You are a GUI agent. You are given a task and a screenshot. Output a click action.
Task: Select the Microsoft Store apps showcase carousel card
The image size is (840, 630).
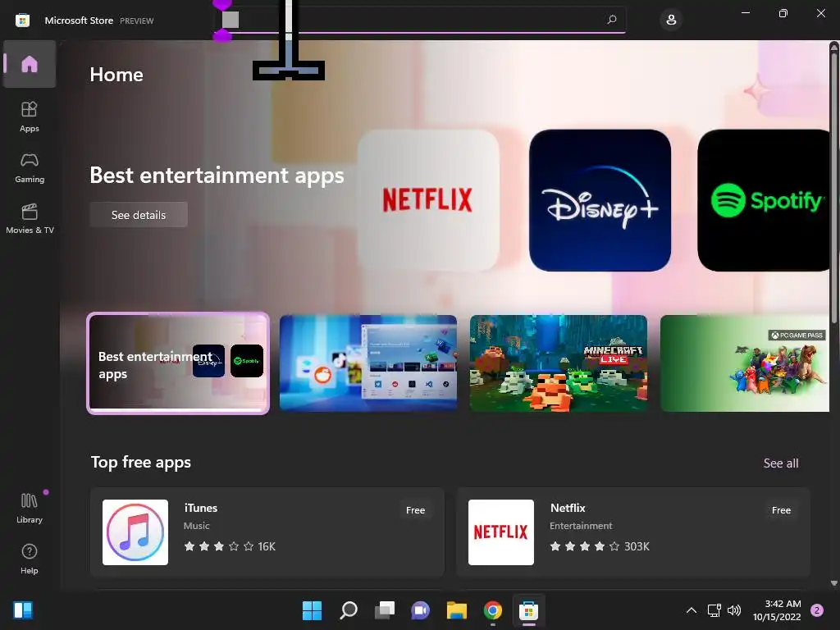click(368, 363)
